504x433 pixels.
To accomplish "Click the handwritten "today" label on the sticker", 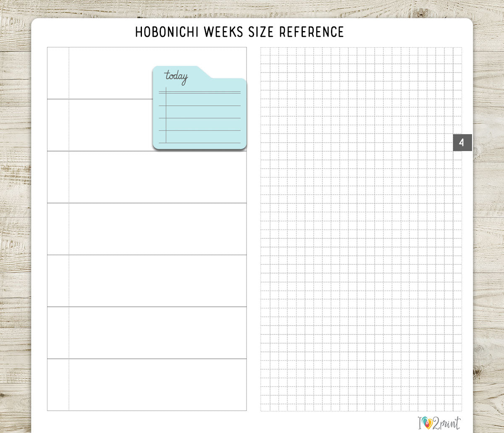I will click(x=176, y=77).
